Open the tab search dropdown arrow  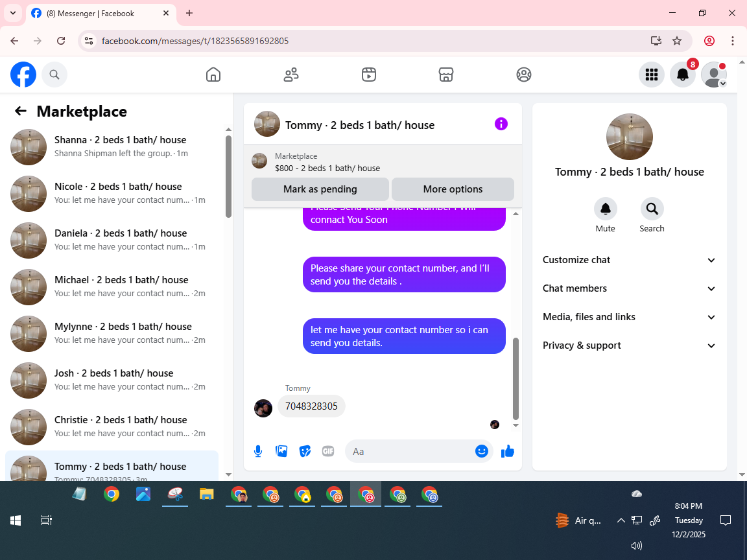point(13,14)
